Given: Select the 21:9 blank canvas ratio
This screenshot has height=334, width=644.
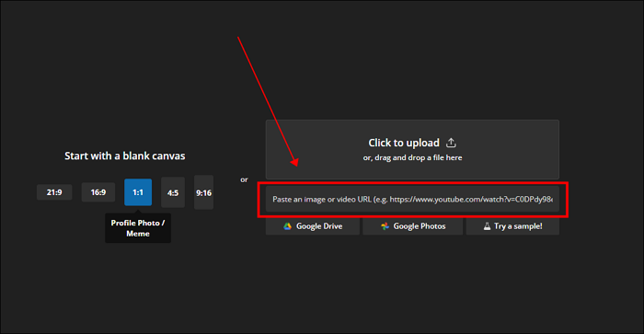Looking at the screenshot, I should [x=54, y=192].
